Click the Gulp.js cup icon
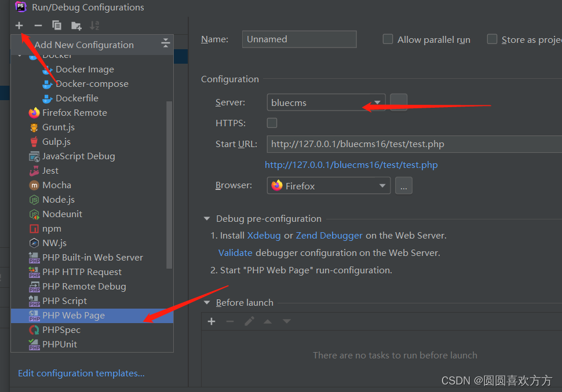Screen dimensions: 562x392 (34, 142)
